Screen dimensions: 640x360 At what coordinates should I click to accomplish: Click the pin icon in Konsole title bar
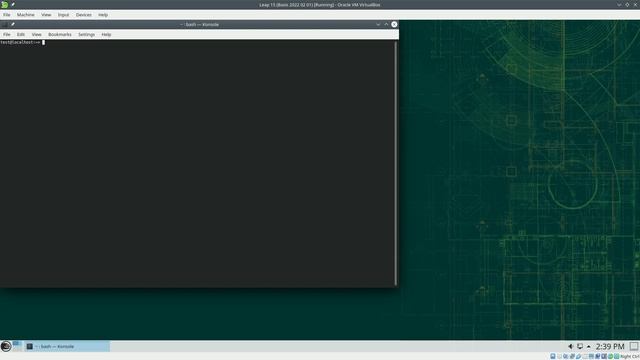[x=13, y=24]
